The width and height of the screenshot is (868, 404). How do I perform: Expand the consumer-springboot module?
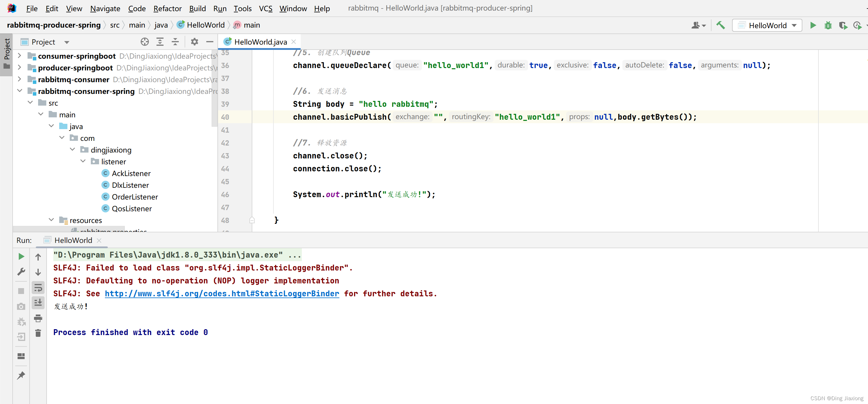click(x=20, y=56)
